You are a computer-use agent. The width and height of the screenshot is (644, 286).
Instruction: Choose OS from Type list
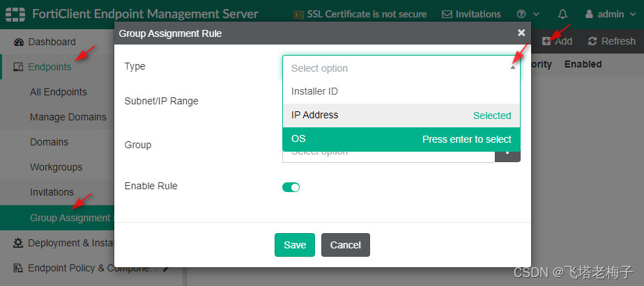click(401, 139)
